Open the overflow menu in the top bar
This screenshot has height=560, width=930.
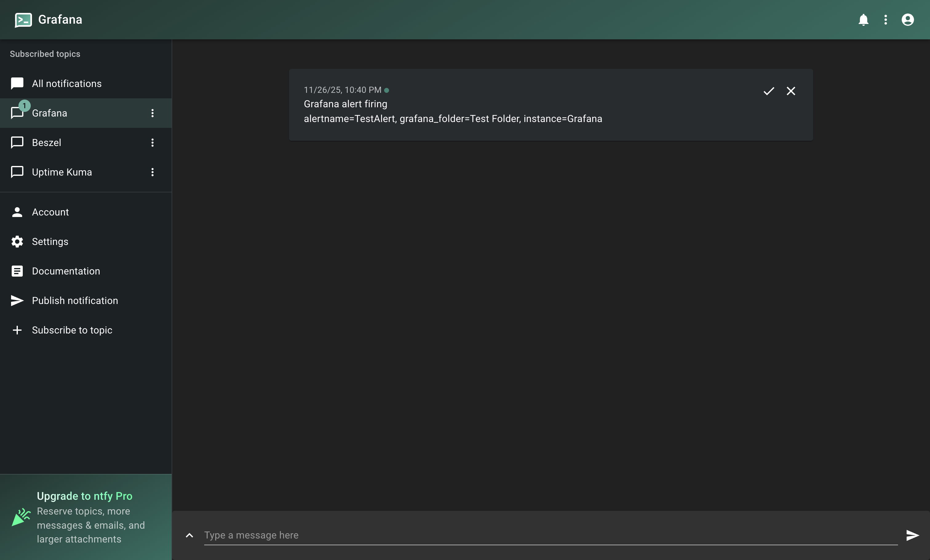click(x=885, y=20)
